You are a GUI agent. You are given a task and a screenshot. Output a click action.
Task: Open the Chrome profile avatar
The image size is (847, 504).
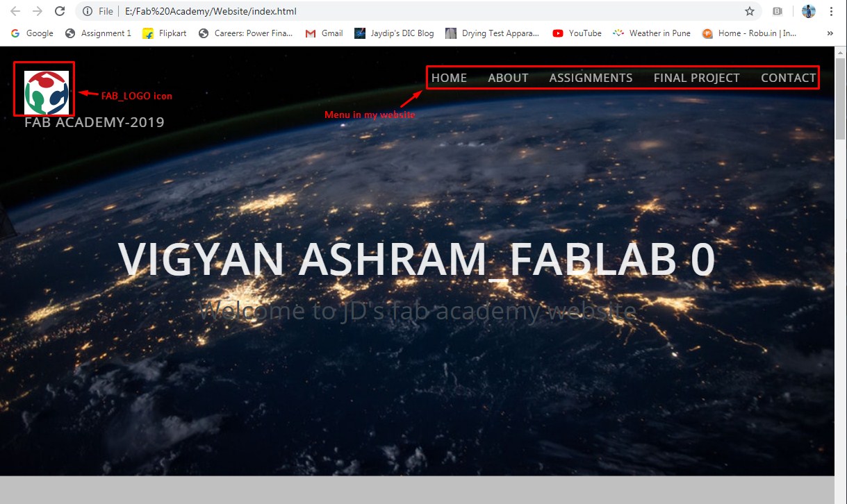(808, 11)
